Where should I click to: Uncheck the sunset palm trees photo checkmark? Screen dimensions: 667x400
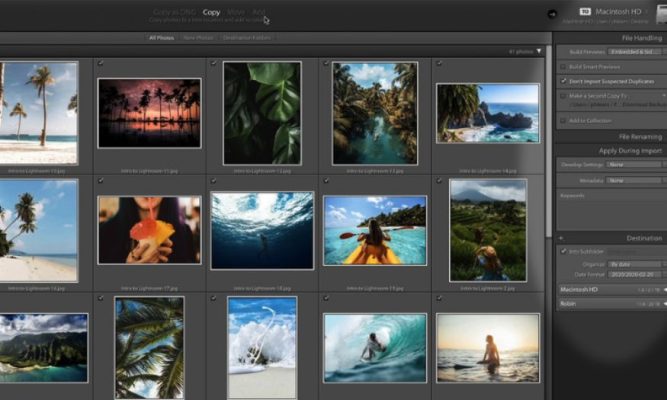[x=101, y=63]
